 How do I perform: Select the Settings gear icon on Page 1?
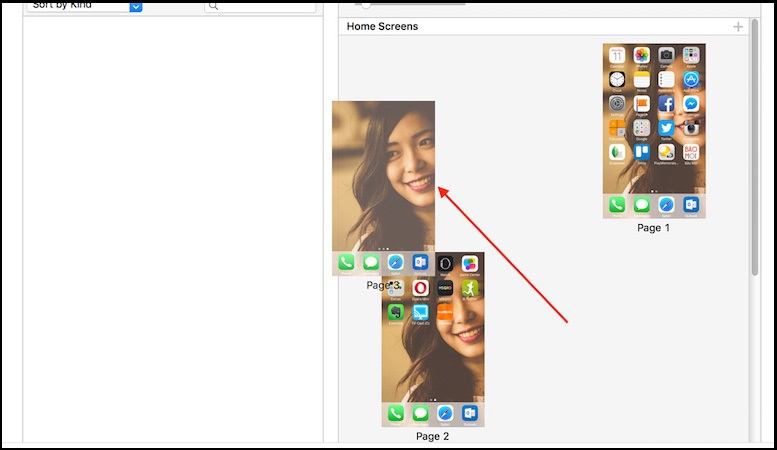coord(617,104)
